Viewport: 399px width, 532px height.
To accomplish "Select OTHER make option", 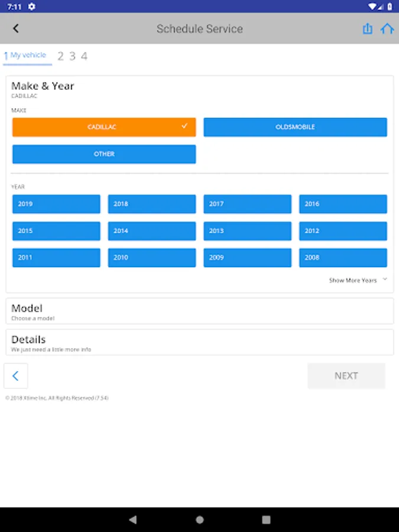I will pos(104,154).
